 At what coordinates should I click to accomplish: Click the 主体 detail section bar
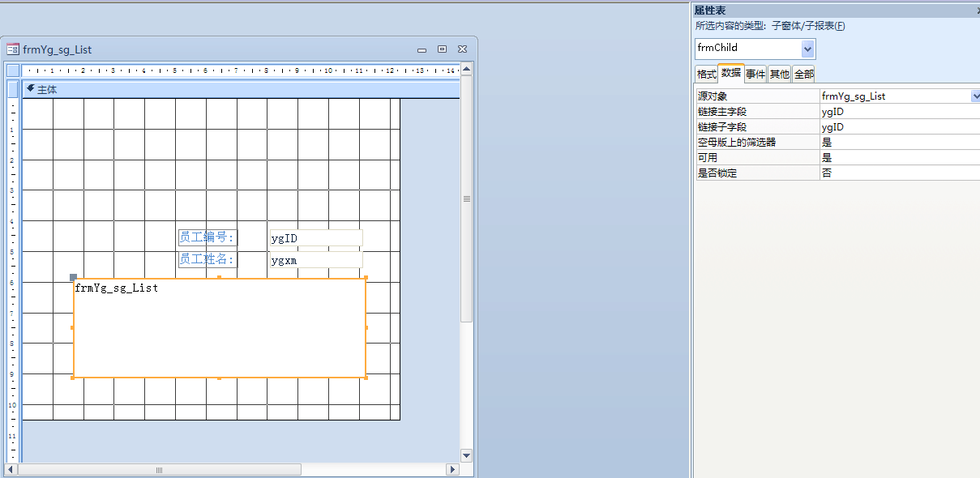243,89
